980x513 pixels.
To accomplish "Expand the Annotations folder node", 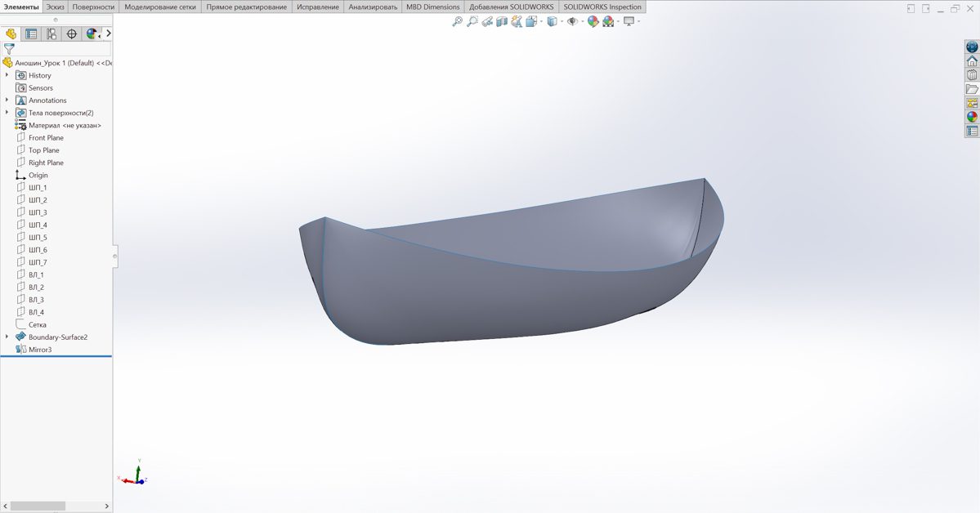I will 7,100.
